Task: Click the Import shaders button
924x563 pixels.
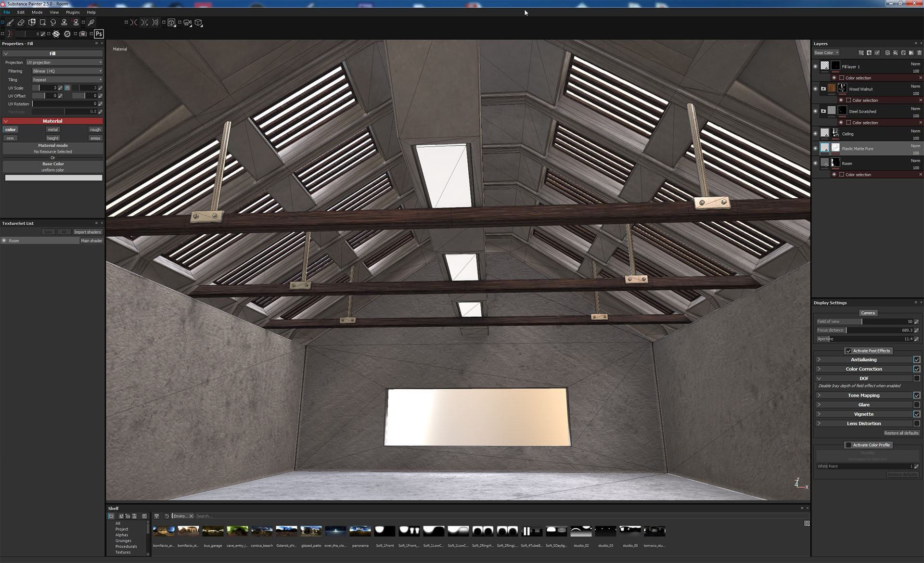Action: [87, 232]
